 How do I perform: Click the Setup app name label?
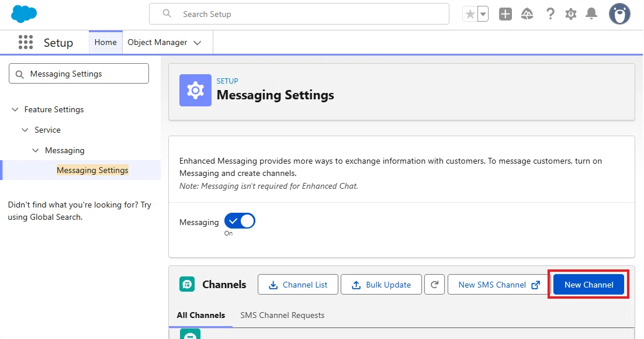58,43
